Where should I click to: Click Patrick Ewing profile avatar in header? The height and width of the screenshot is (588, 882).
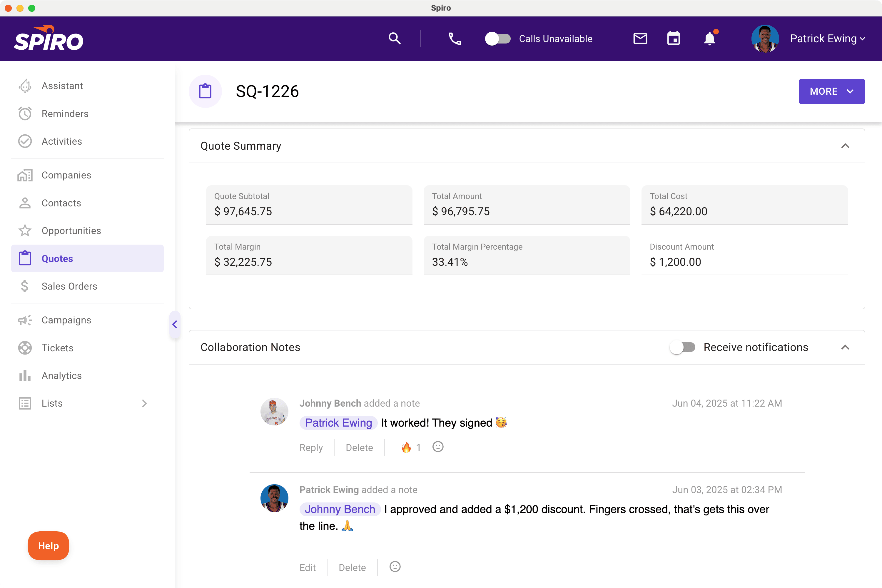pos(765,38)
